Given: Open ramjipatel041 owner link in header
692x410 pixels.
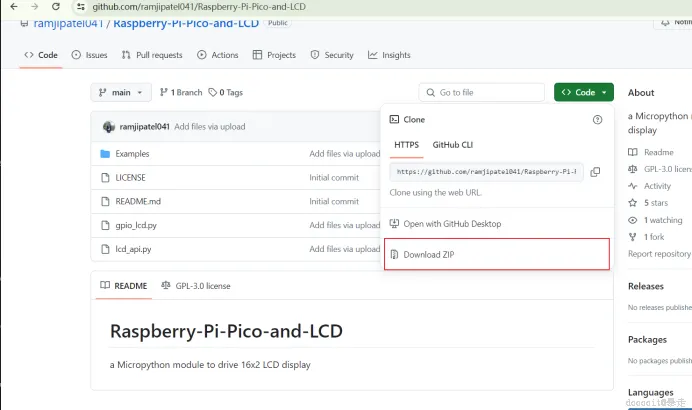Looking at the screenshot, I should pyautogui.click(x=68, y=23).
